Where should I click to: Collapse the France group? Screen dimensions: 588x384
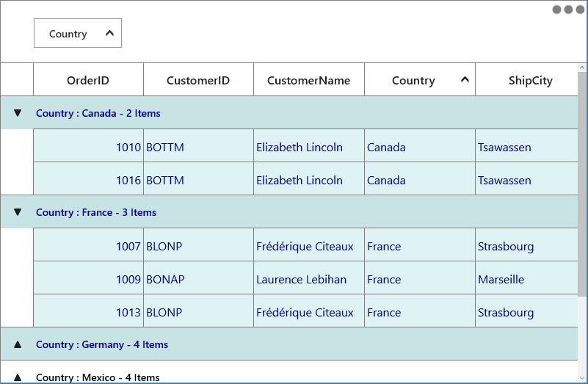click(17, 212)
